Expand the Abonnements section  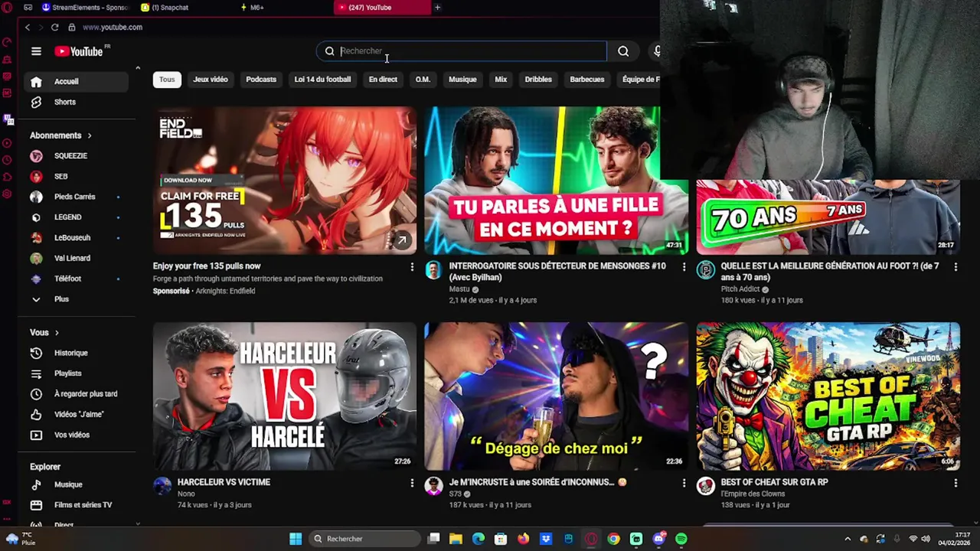pyautogui.click(x=60, y=135)
